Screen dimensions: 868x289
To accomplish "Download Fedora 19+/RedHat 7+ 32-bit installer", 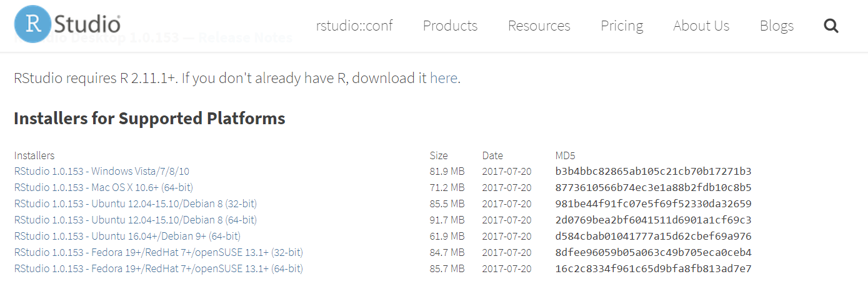I will click(x=159, y=252).
